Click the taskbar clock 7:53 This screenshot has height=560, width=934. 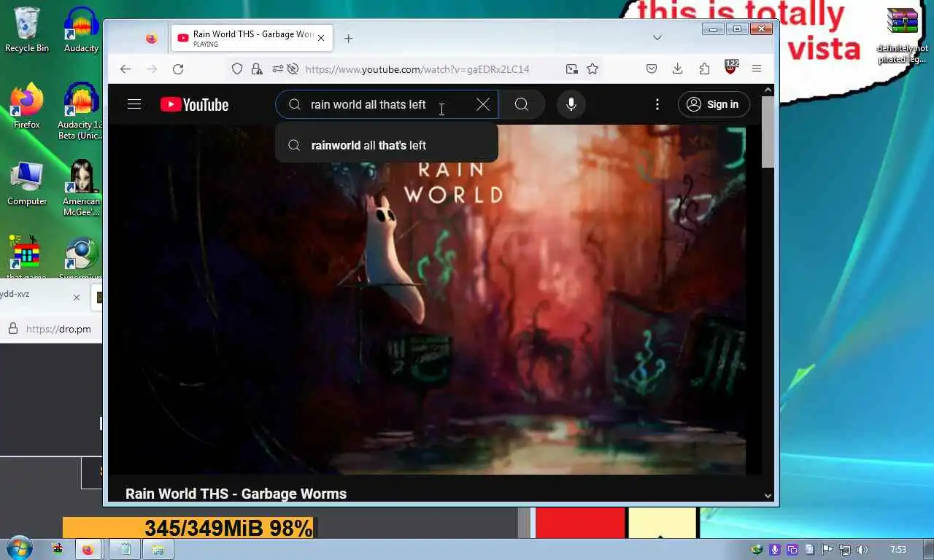click(898, 550)
